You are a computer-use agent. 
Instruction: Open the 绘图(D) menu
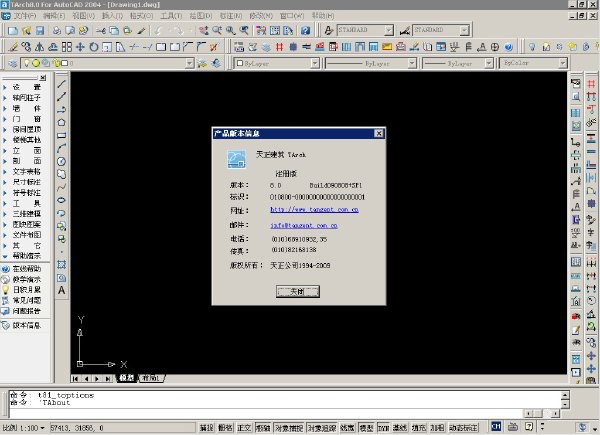click(x=201, y=16)
